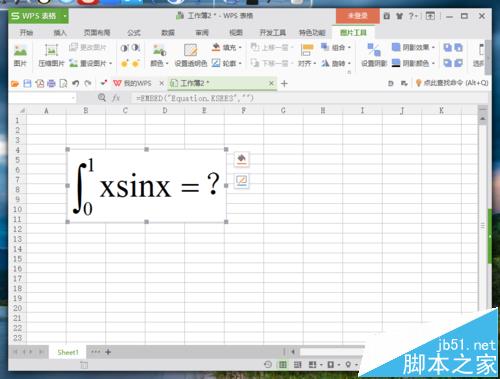Click the magnifier icon beside fx

102,98
